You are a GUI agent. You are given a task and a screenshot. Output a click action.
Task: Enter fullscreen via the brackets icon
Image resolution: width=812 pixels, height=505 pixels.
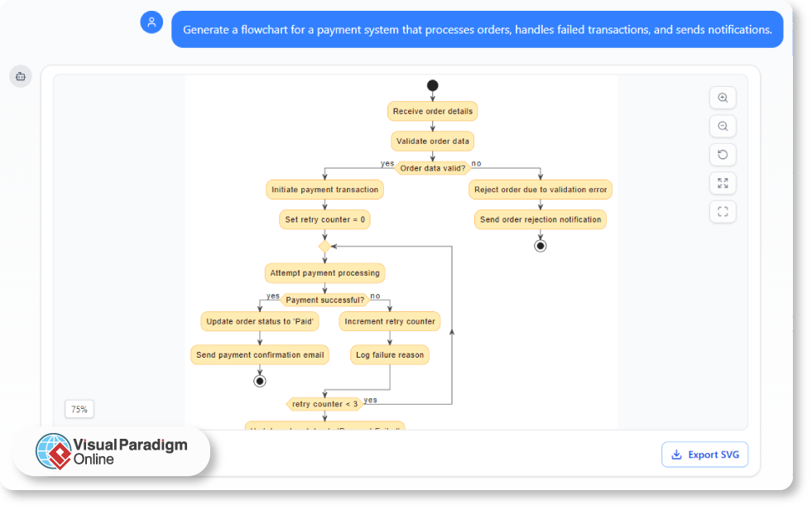pyautogui.click(x=722, y=211)
